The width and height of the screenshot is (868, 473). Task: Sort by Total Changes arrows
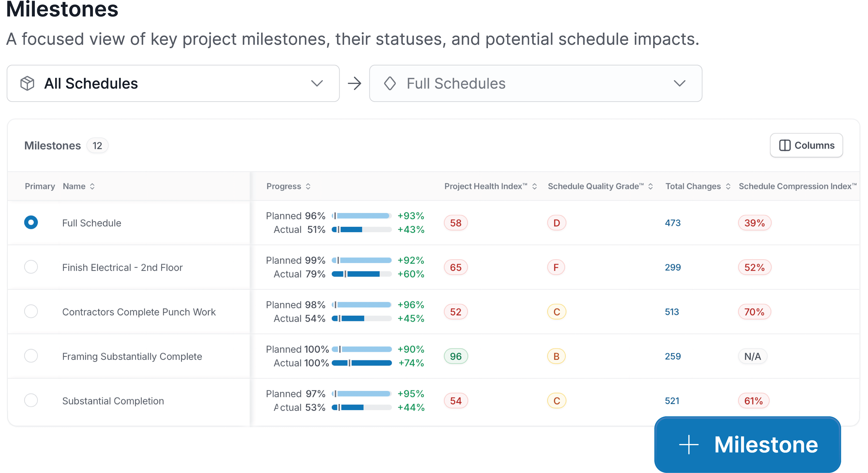pyautogui.click(x=728, y=186)
